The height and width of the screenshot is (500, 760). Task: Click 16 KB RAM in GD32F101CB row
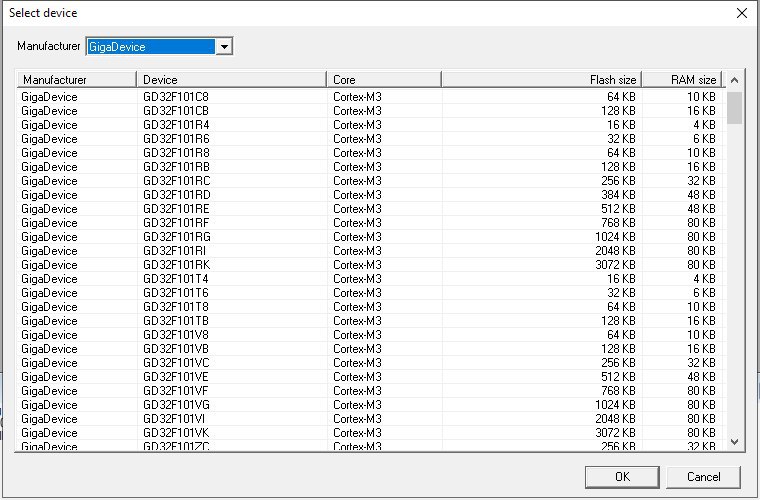pos(701,111)
